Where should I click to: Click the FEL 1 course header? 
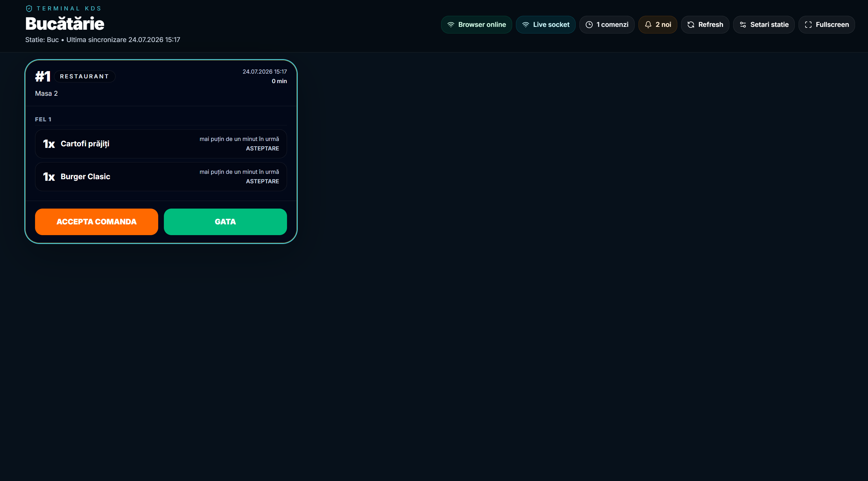[43, 119]
